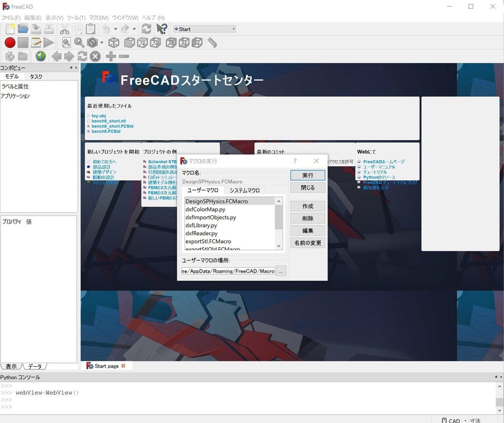
Task: Click the print icon in the toolbar
Action: click(x=49, y=29)
